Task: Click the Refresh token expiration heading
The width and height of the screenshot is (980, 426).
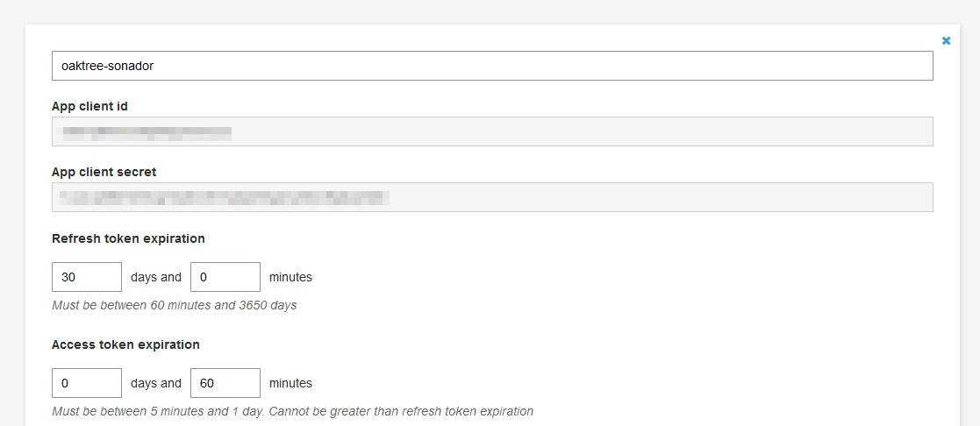Action: coord(128,238)
